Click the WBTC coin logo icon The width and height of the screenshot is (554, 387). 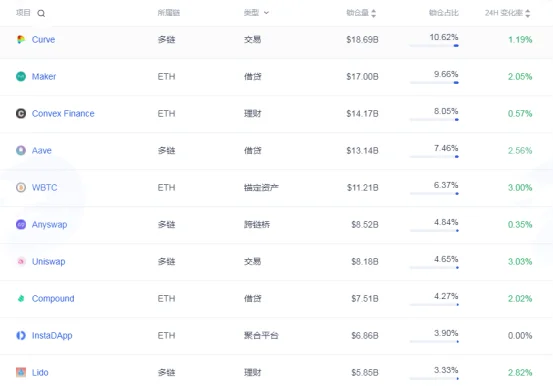[21, 187]
